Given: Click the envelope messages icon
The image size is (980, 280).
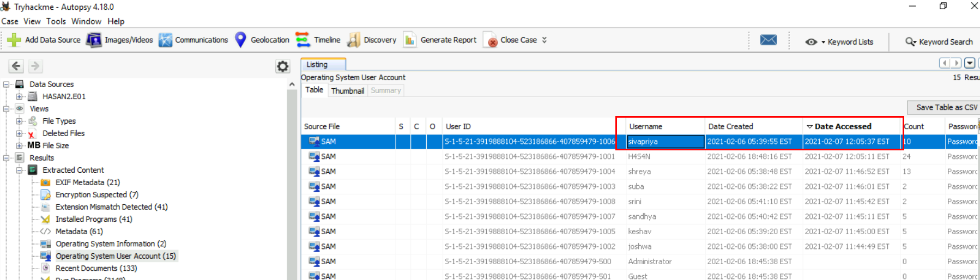Looking at the screenshot, I should click(x=768, y=40).
